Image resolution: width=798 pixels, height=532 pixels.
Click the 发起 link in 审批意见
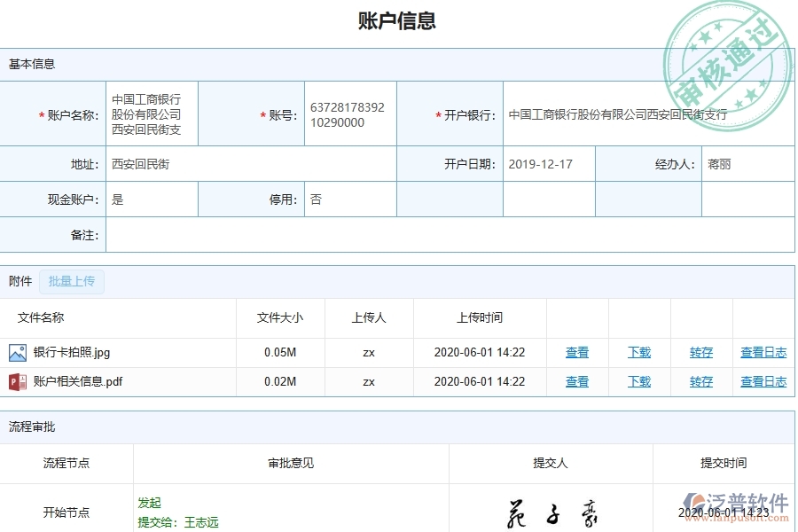click(x=150, y=502)
